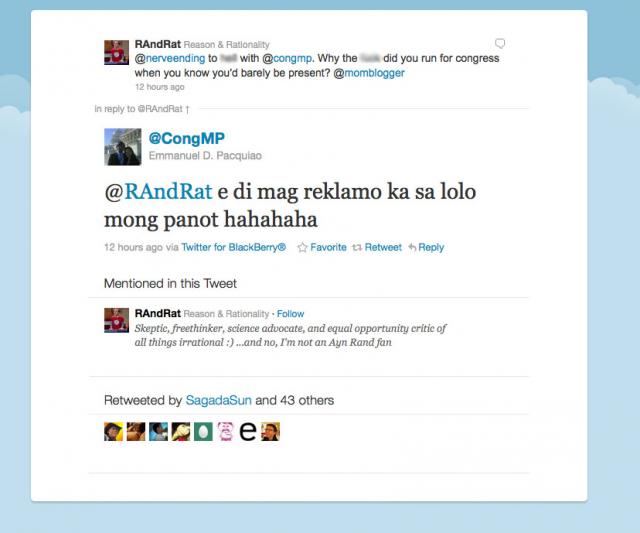Click the speech bubble icon on top tweet
The height and width of the screenshot is (533, 640).
point(500,43)
